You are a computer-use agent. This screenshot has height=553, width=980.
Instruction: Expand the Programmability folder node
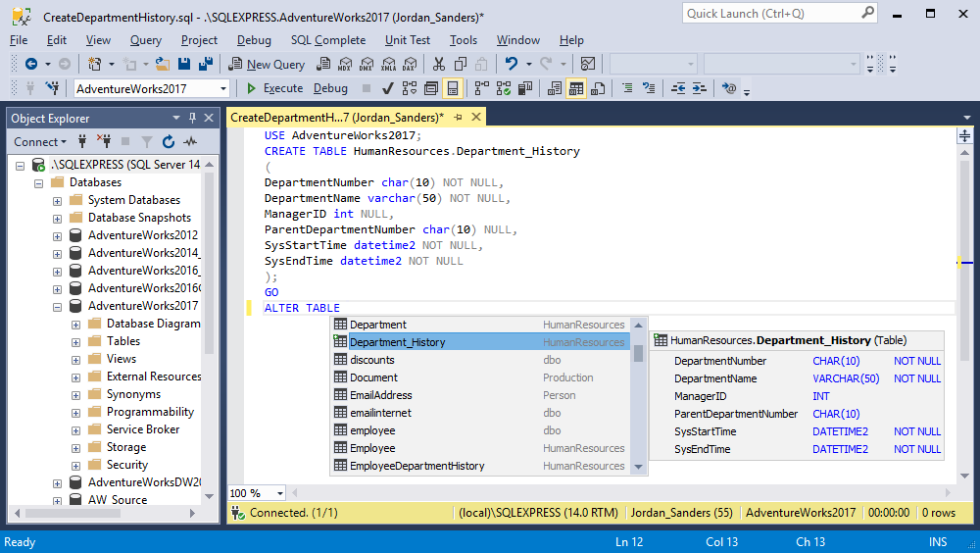click(x=75, y=413)
